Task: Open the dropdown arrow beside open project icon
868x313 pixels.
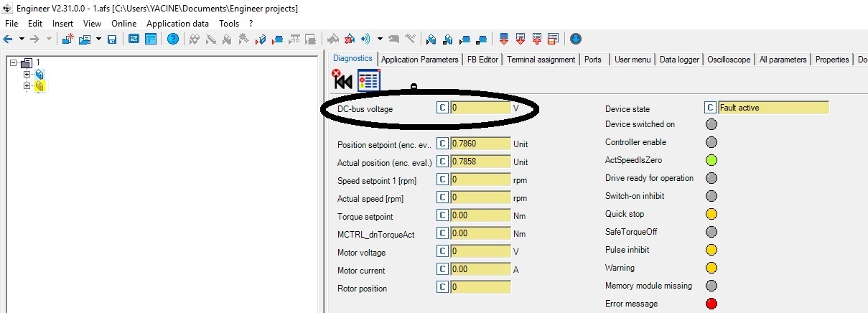Action: pos(98,39)
